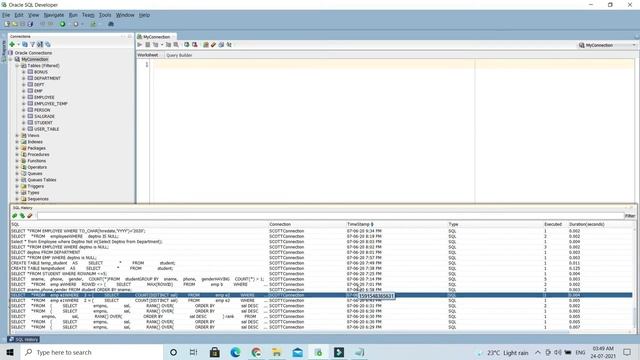Click the New file icon in main toolbar
640x360 pixels.
tap(7, 24)
